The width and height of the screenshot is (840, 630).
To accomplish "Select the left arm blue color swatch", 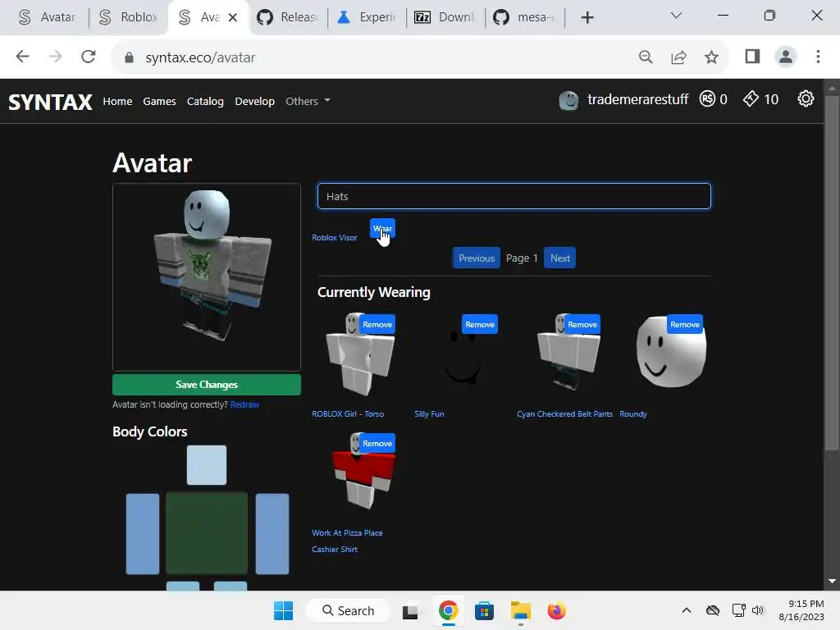I will pyautogui.click(x=143, y=533).
